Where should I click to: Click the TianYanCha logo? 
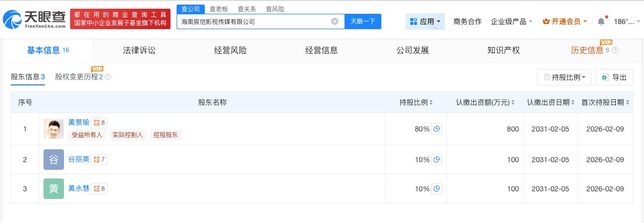tap(34, 19)
